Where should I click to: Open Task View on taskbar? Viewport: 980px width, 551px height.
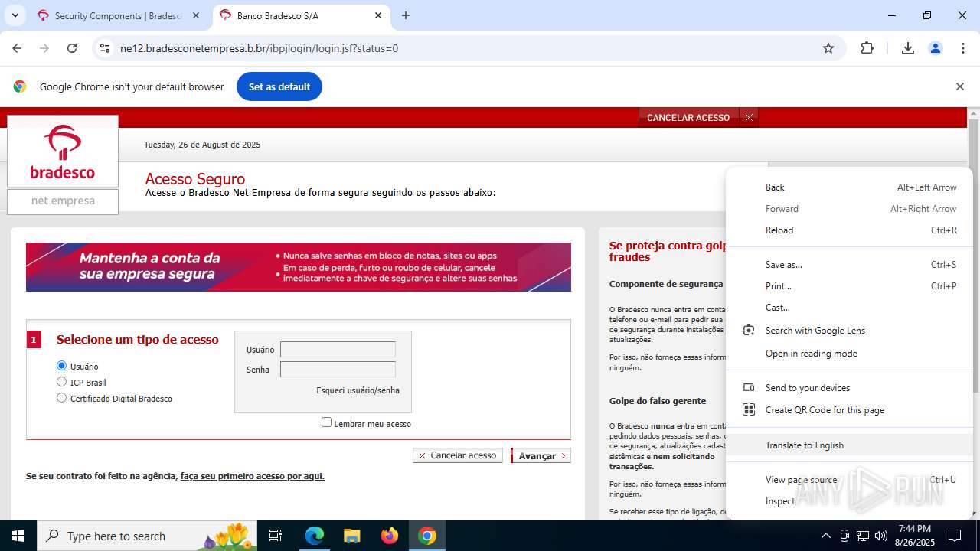(x=276, y=536)
